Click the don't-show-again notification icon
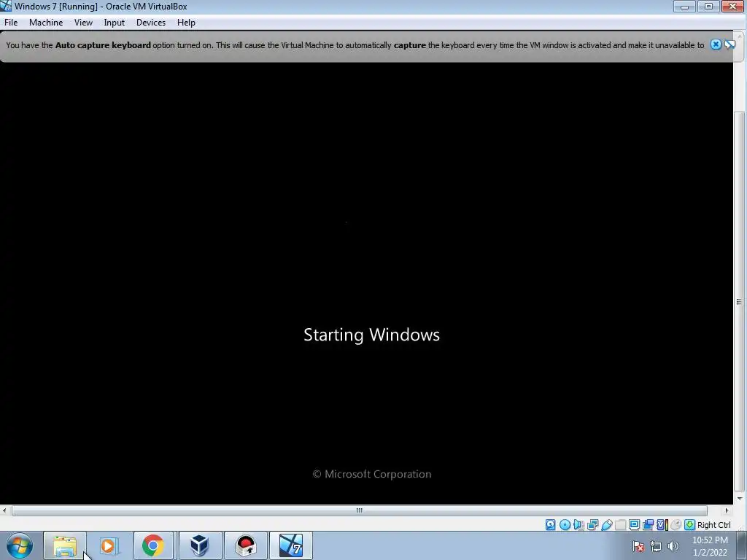This screenshot has height=560, width=747. click(729, 44)
